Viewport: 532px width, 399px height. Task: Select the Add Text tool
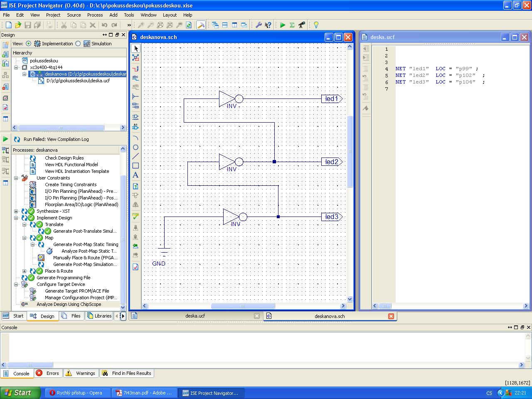click(135, 175)
